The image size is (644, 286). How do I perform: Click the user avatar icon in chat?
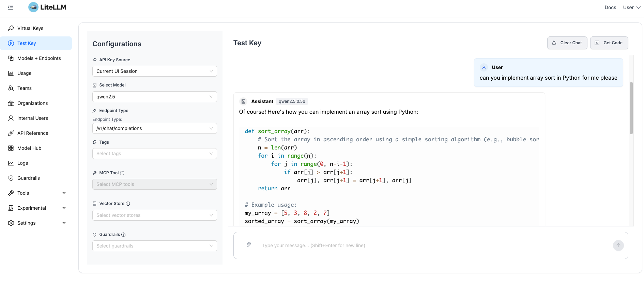[484, 67]
